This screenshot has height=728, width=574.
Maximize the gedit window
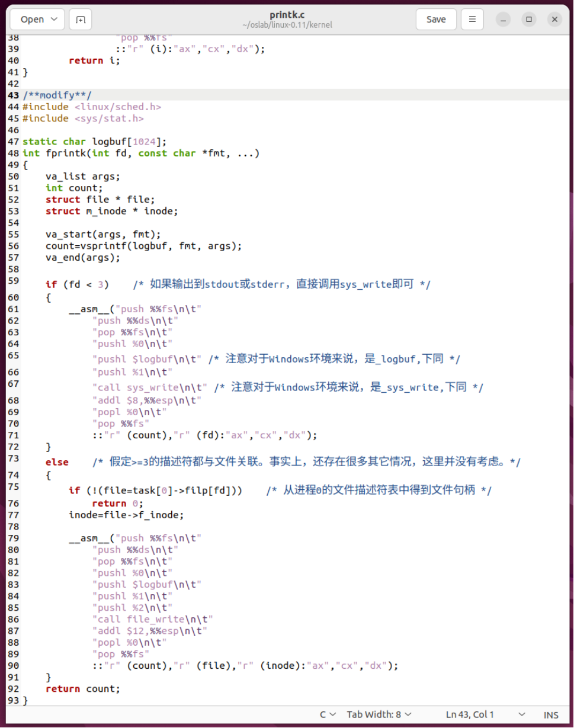(529, 20)
